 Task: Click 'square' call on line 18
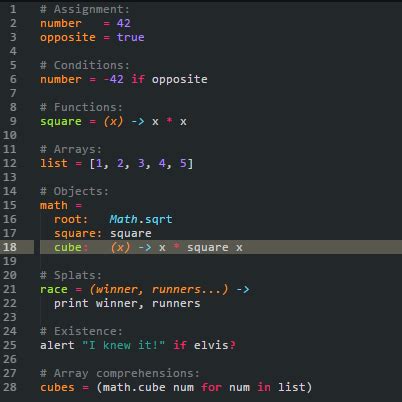point(208,248)
